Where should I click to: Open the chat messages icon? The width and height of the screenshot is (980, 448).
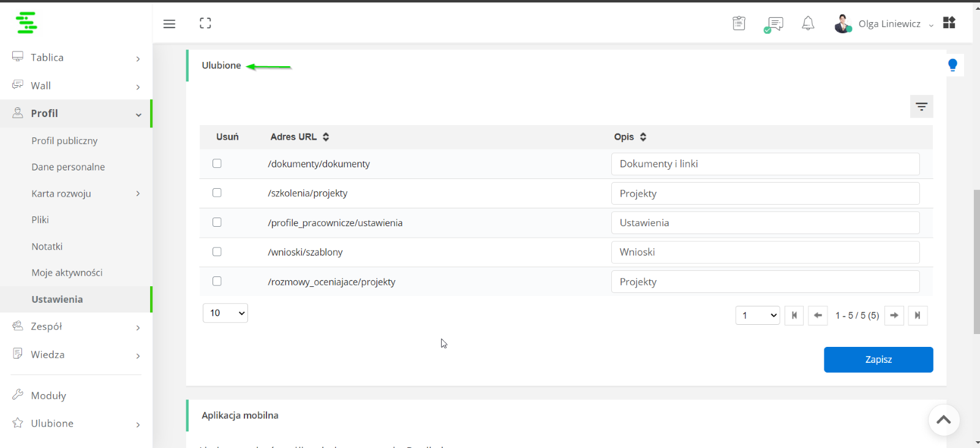tap(774, 25)
